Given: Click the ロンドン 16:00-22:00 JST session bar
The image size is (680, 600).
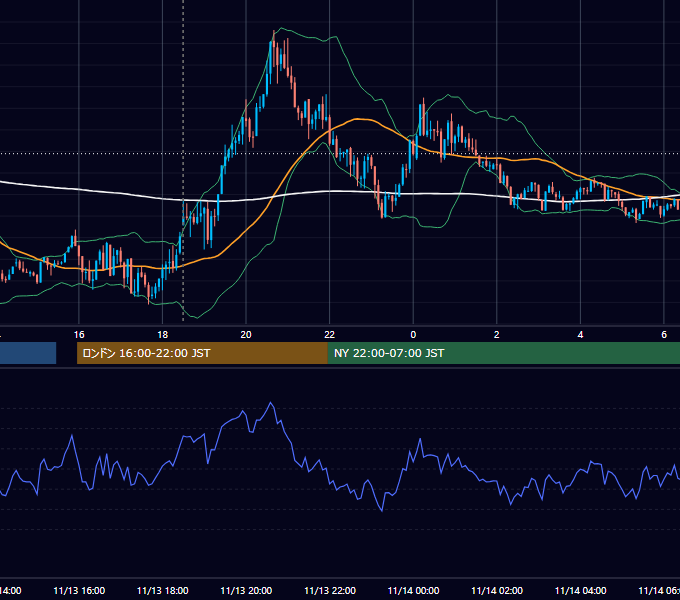Looking at the screenshot, I should tap(202, 353).
